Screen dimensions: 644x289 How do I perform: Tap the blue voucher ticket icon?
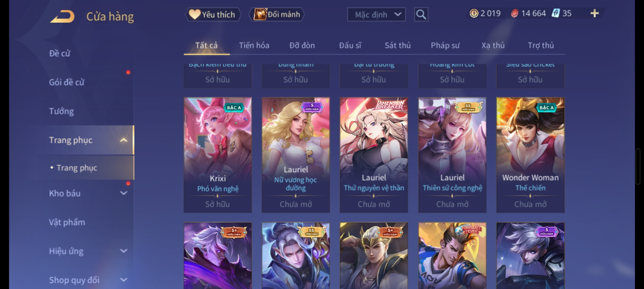point(556,13)
